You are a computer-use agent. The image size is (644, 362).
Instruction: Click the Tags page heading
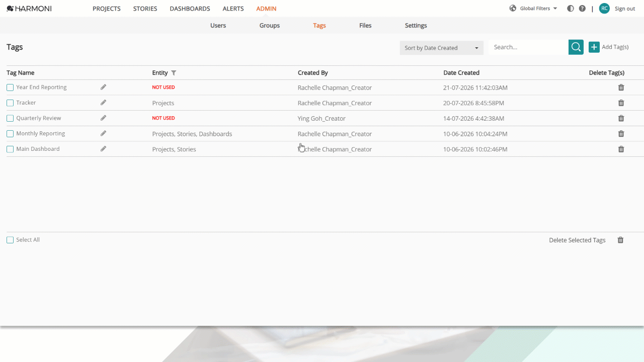15,47
